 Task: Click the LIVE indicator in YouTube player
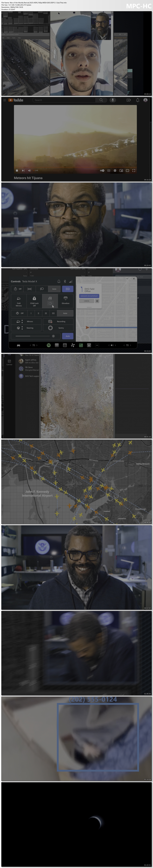[36, 170]
